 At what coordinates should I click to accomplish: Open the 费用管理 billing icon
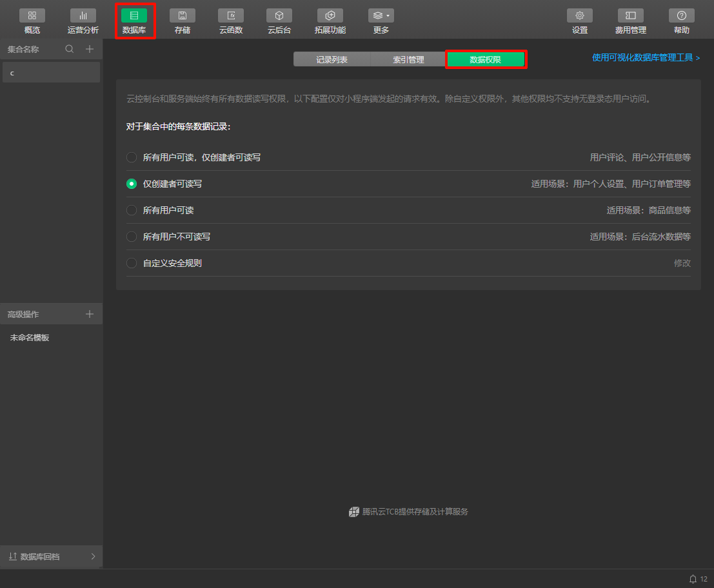(630, 15)
